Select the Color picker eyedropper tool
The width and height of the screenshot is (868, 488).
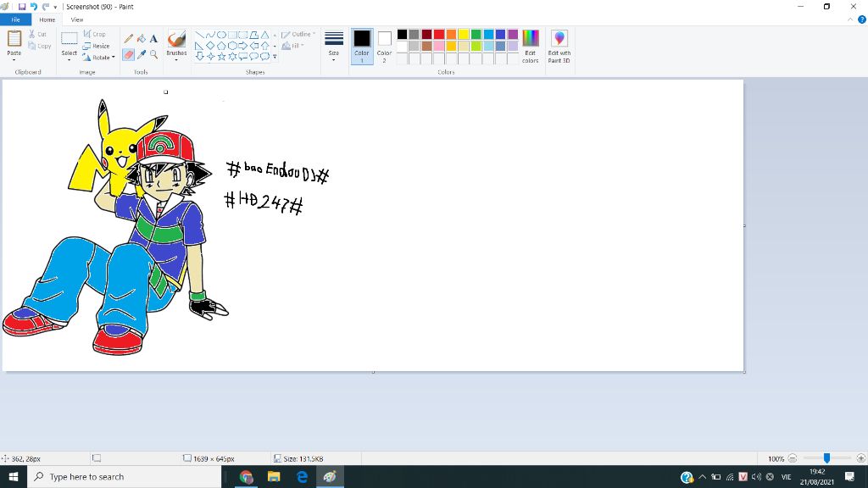point(142,54)
